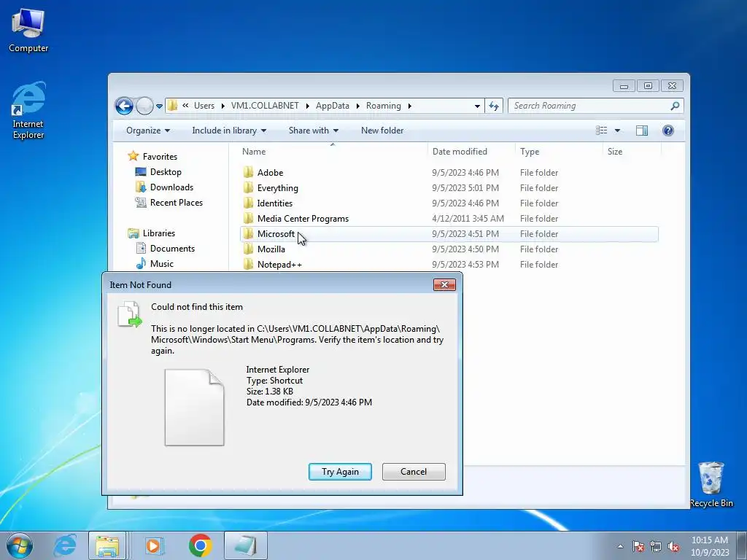The height and width of the screenshot is (560, 747).
Task: Expand the address bar previous locations dropdown
Action: (x=477, y=106)
